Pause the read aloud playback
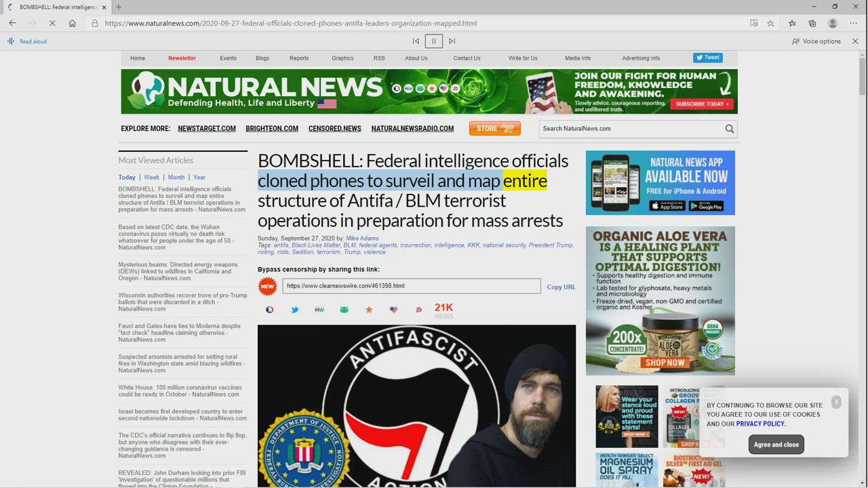868x488 pixels. 434,41
